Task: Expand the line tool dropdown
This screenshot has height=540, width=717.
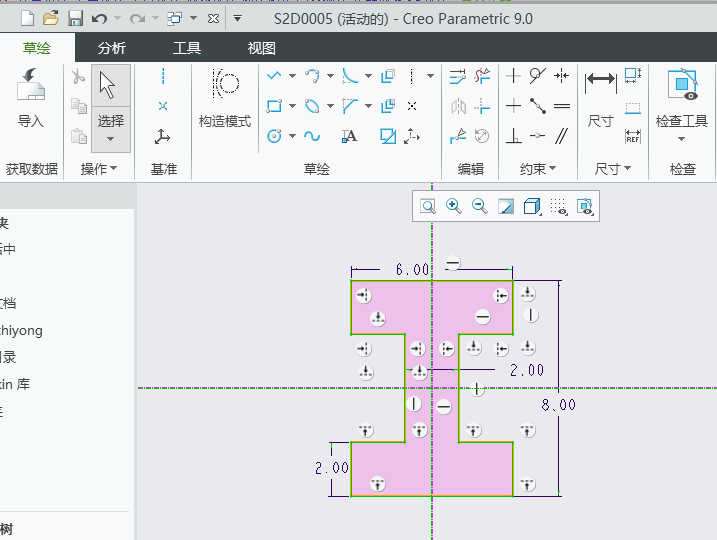Action: click(x=292, y=76)
